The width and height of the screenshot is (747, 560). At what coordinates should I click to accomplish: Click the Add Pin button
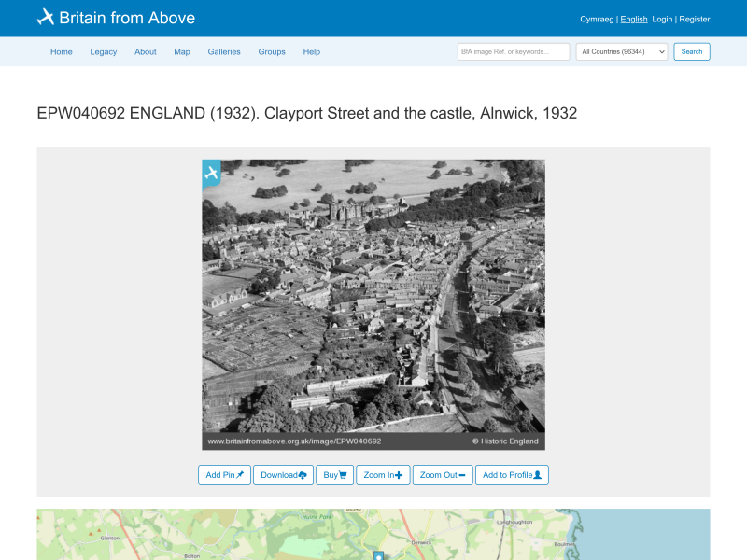(x=224, y=475)
